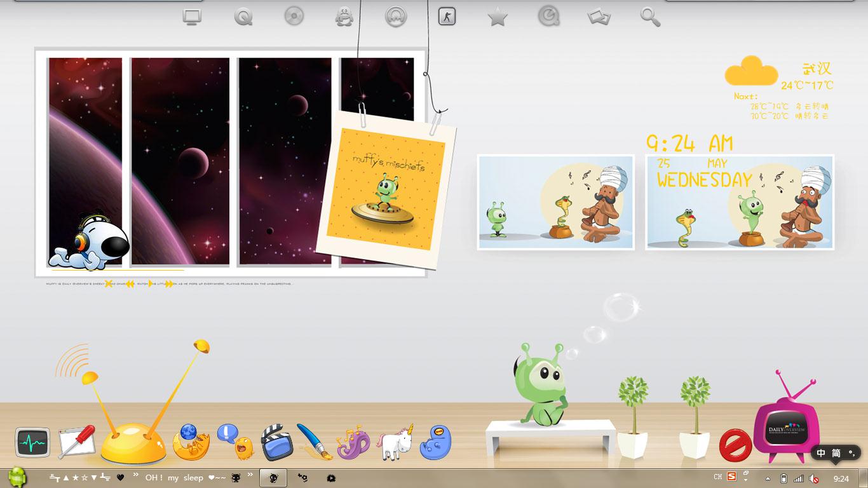Switch to the second taskbar window button

click(302, 478)
